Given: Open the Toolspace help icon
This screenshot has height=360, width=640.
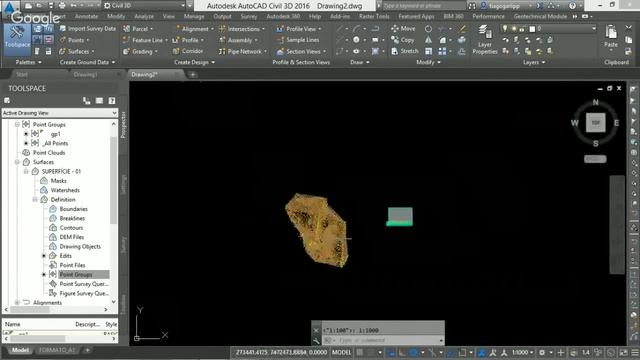Looking at the screenshot, I should (x=112, y=101).
